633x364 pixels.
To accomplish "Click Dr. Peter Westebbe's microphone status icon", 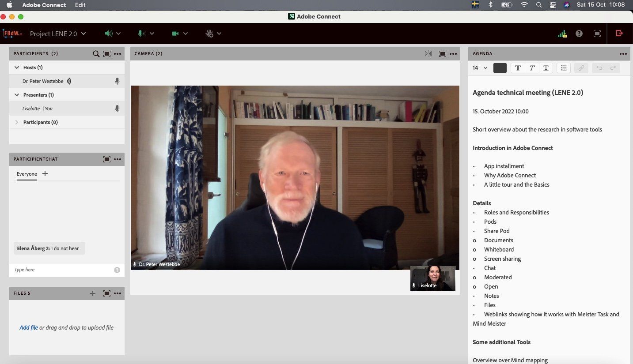I will click(117, 81).
